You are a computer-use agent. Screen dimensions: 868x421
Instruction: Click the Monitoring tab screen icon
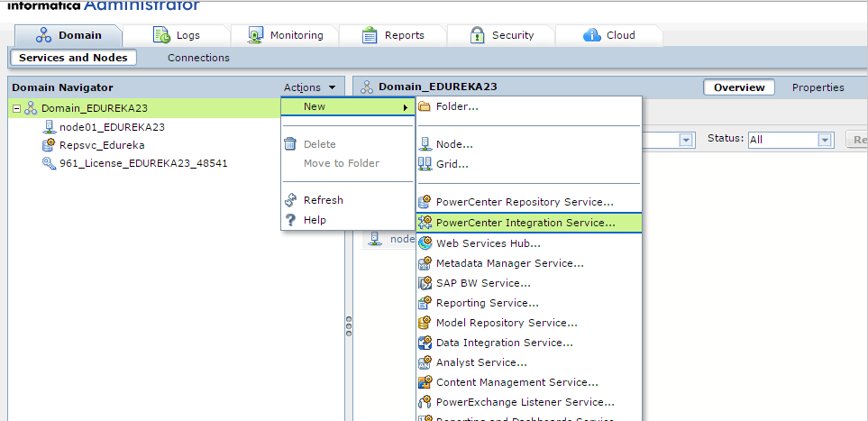point(256,35)
